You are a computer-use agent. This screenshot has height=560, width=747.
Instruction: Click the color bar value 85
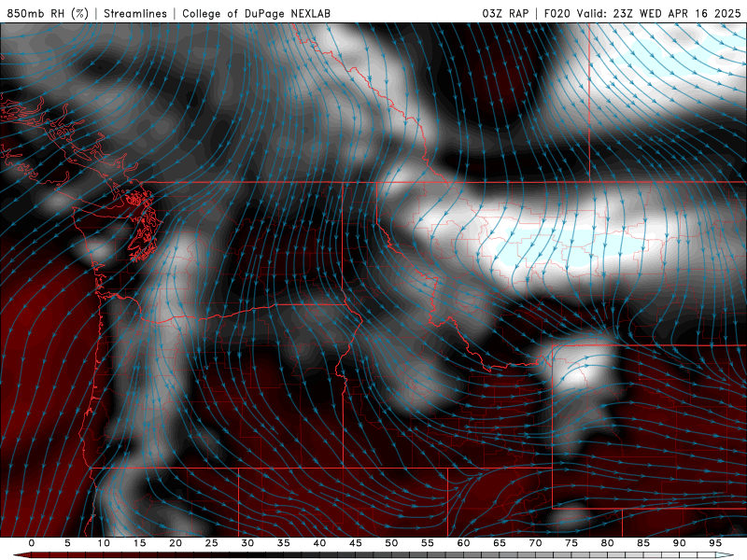point(643,543)
